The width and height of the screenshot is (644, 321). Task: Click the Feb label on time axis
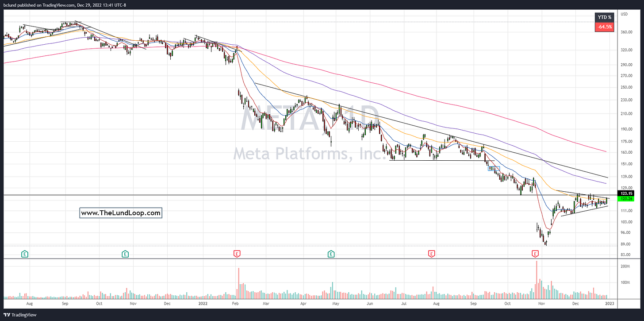pyautogui.click(x=235, y=304)
